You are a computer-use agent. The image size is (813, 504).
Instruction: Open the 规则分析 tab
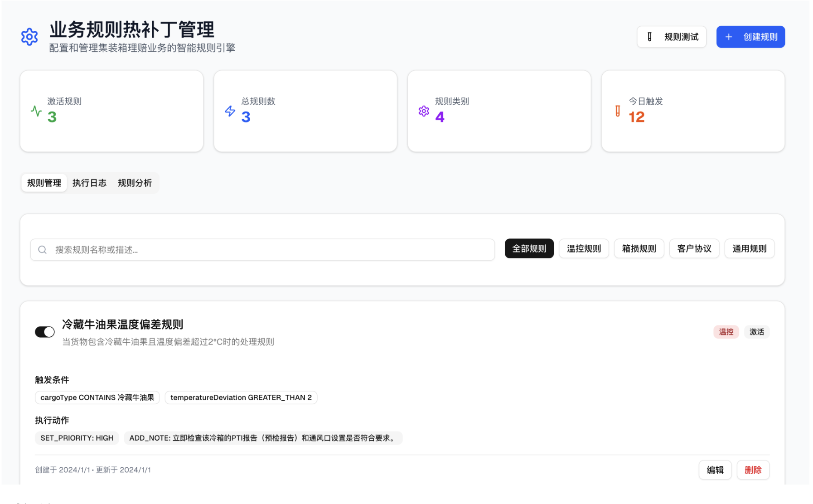[x=135, y=183]
